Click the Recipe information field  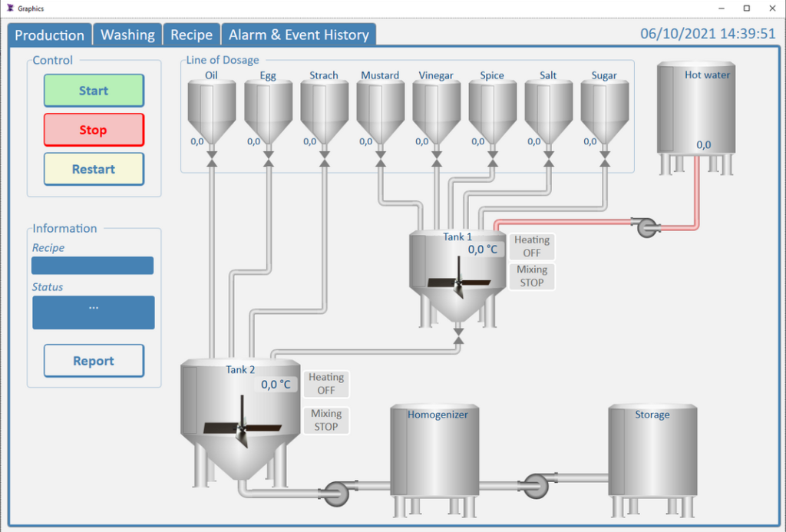pos(92,266)
